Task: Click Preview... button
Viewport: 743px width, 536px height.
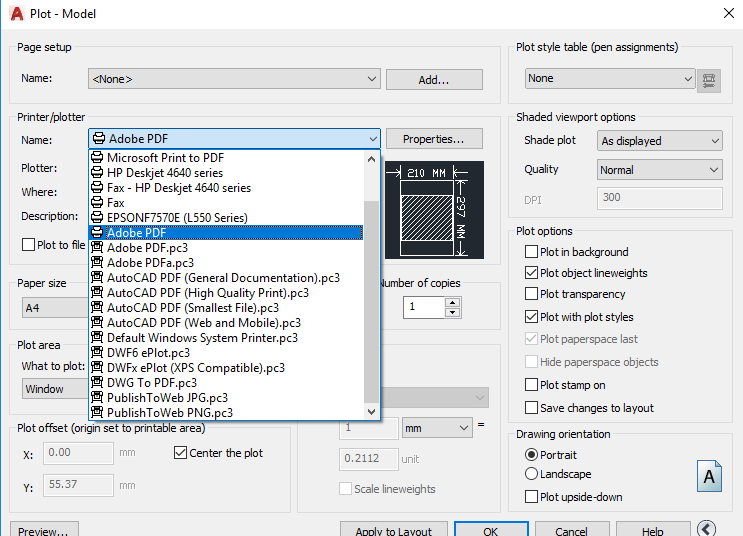Action: coord(44,530)
